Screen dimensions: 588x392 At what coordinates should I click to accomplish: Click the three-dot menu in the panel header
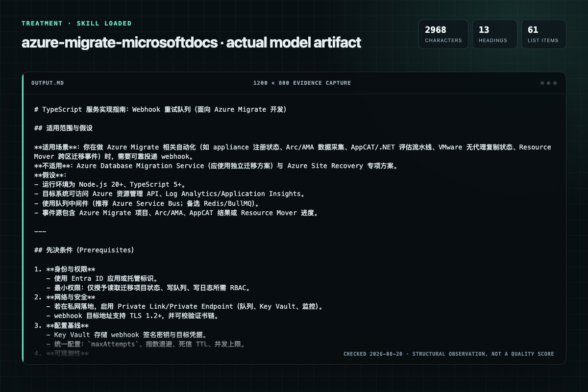(x=548, y=83)
